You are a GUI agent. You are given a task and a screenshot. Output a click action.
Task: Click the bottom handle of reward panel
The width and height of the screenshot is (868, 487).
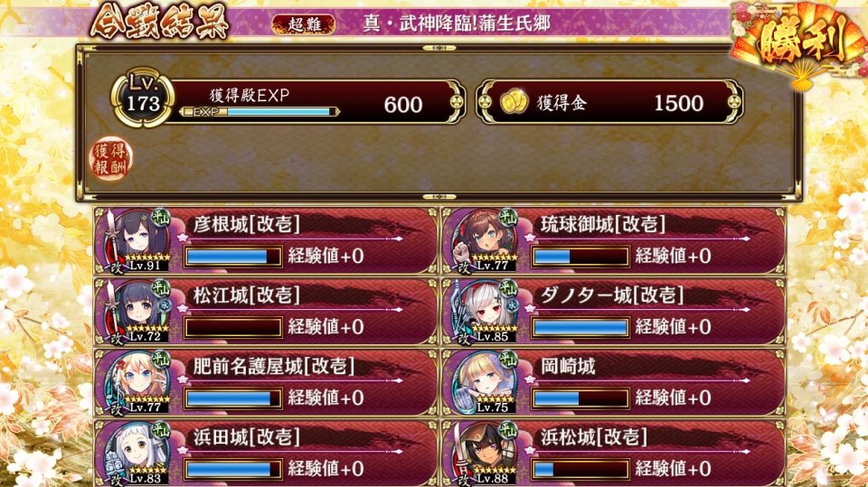pyautogui.click(x=439, y=196)
